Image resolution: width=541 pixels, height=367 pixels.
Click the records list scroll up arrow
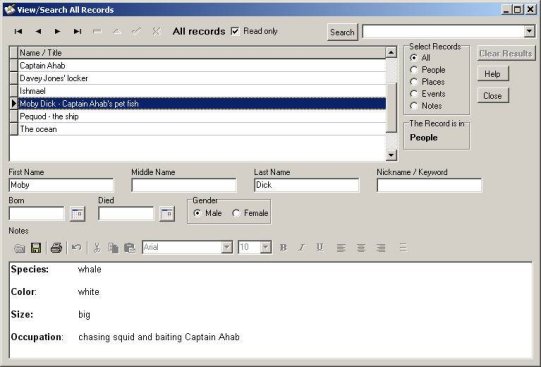pos(391,52)
